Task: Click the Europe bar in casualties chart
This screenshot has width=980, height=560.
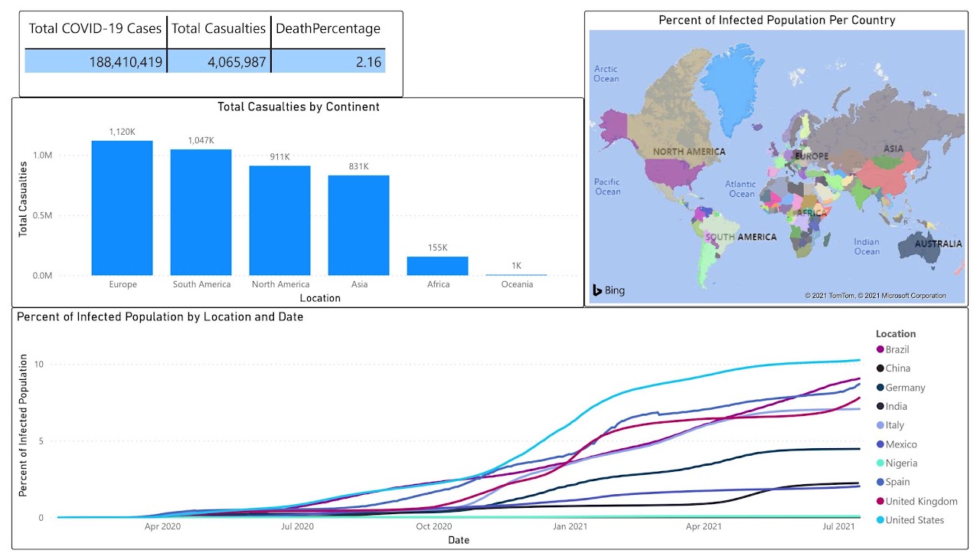Action: (x=122, y=208)
